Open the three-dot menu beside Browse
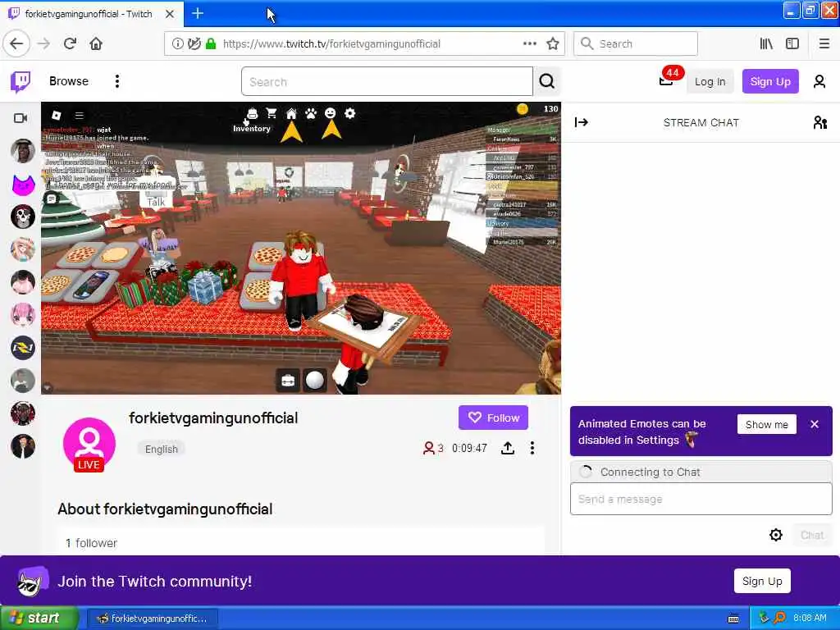Image resolution: width=840 pixels, height=630 pixels. coord(116,81)
